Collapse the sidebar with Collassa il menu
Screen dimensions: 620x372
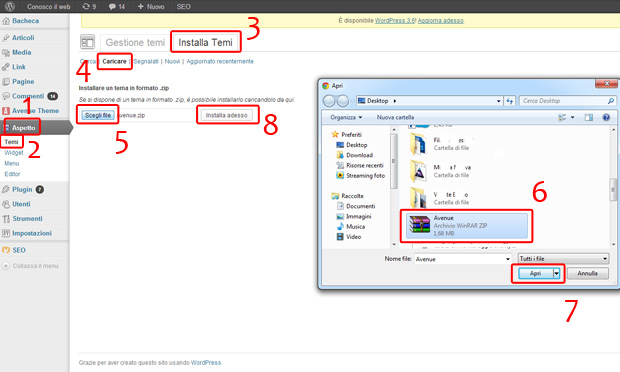coord(35,266)
